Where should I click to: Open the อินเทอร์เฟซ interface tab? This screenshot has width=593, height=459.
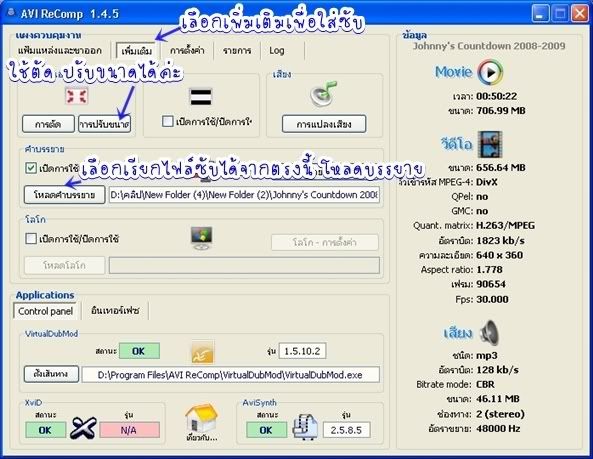click(x=115, y=311)
